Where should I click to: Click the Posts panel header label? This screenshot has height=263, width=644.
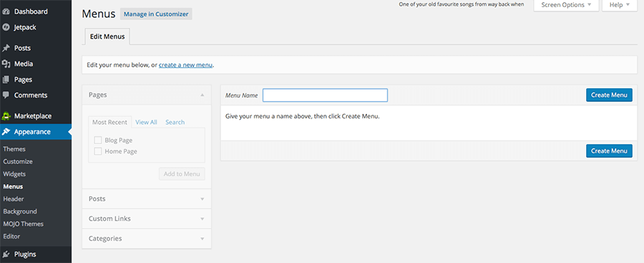97,199
